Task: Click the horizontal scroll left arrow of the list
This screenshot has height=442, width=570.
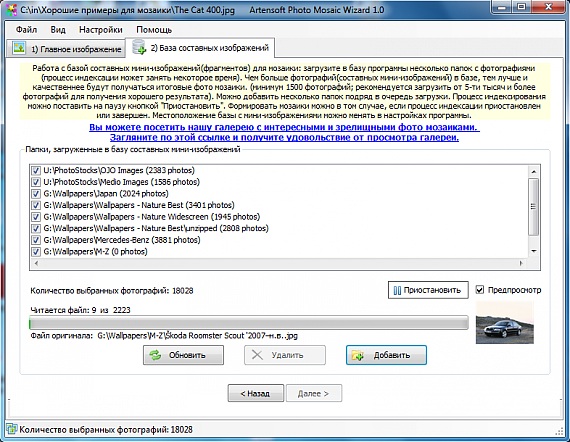Action: tap(36, 263)
